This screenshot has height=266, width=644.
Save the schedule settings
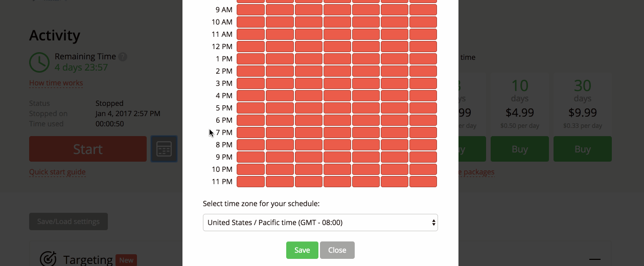[302, 250]
